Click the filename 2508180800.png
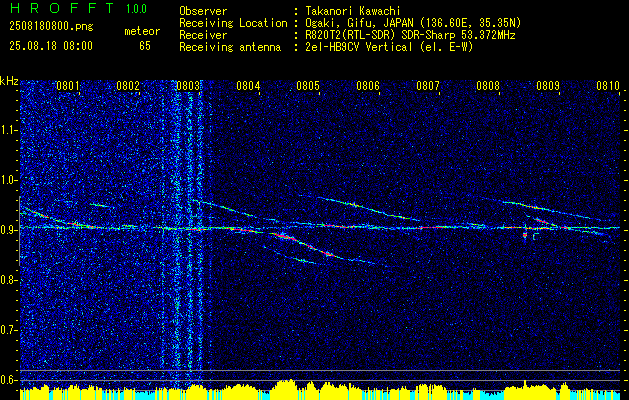This screenshot has height=400, width=629. click(x=51, y=27)
